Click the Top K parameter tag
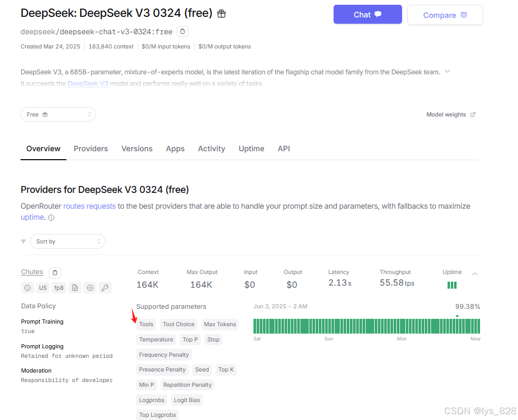This screenshot has width=518, height=420. (x=226, y=369)
